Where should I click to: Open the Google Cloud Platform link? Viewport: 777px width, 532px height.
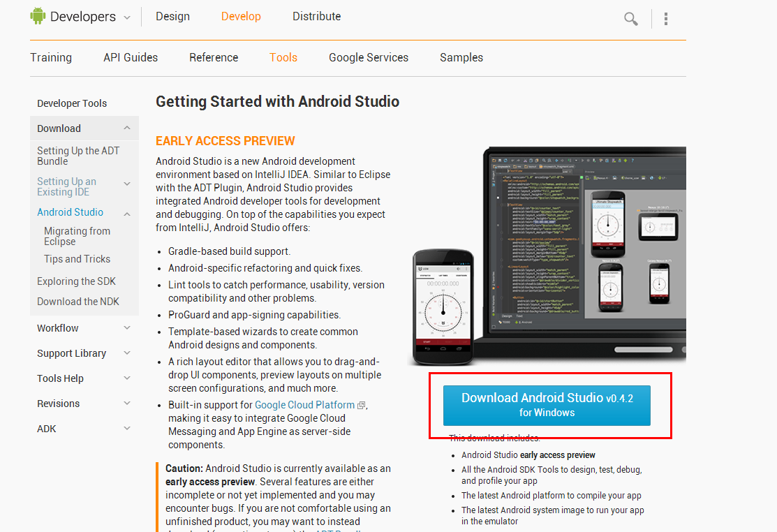pos(304,404)
